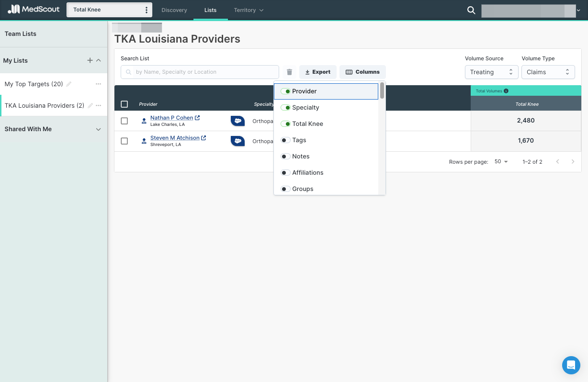This screenshot has height=382, width=588.
Task: Click the Columns button
Action: coord(362,72)
